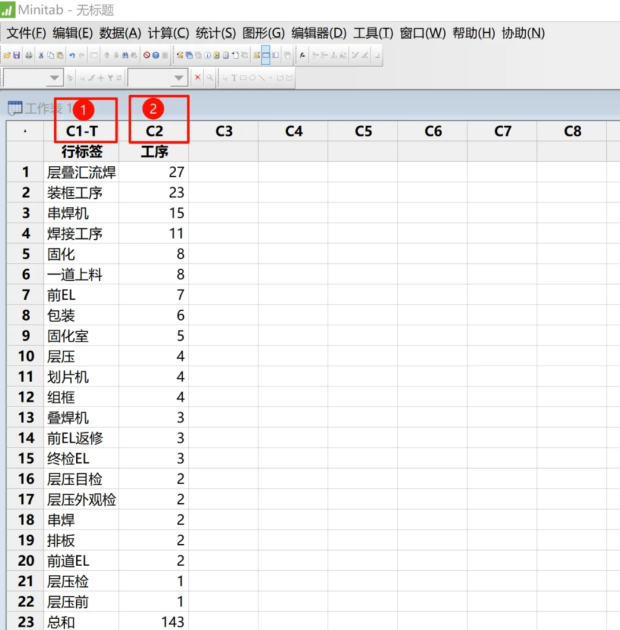The image size is (620, 630).
Task: Click the value cell 27
Action: pos(154,172)
